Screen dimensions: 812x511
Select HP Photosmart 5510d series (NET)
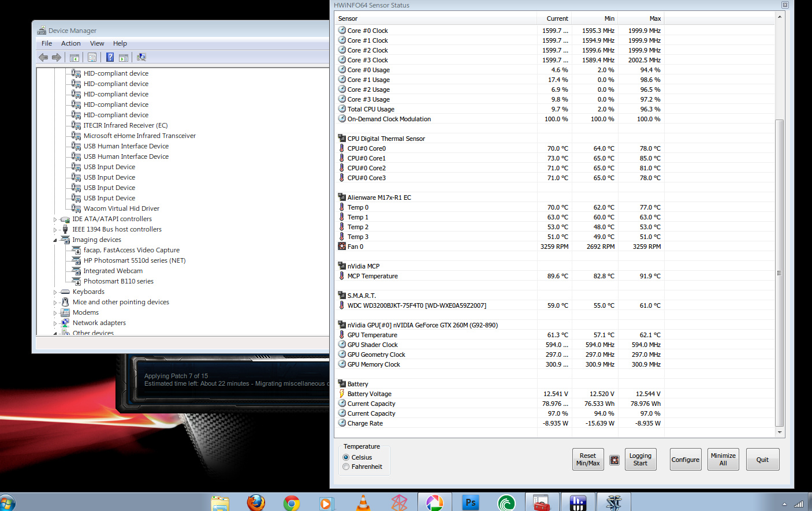click(x=135, y=260)
